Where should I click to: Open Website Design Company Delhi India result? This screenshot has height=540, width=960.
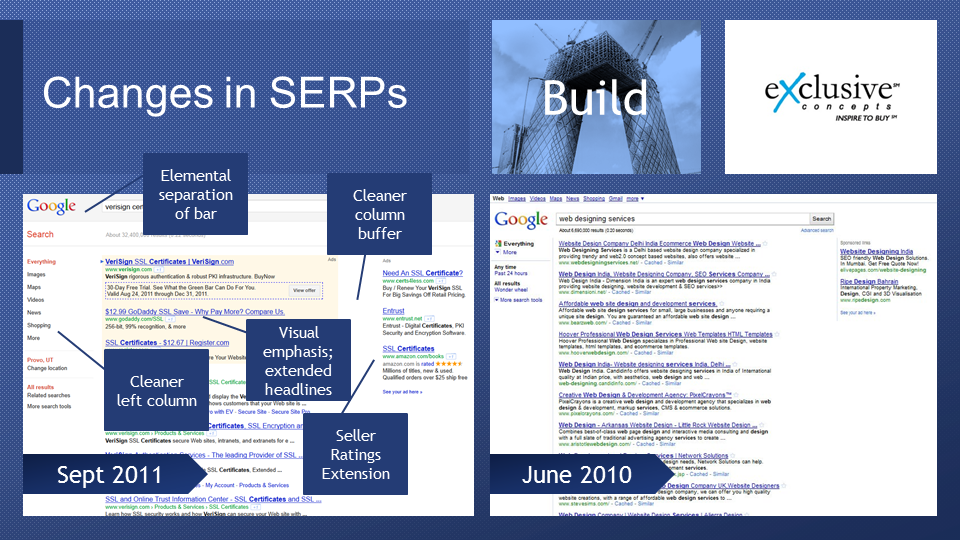[659, 244]
